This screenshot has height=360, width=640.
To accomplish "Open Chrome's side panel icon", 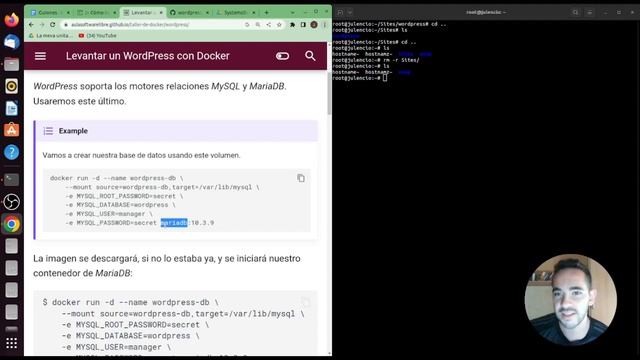I will 303,24.
